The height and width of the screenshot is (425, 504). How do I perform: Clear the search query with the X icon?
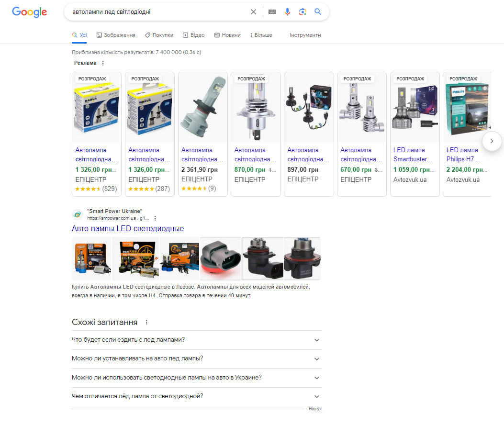click(253, 12)
